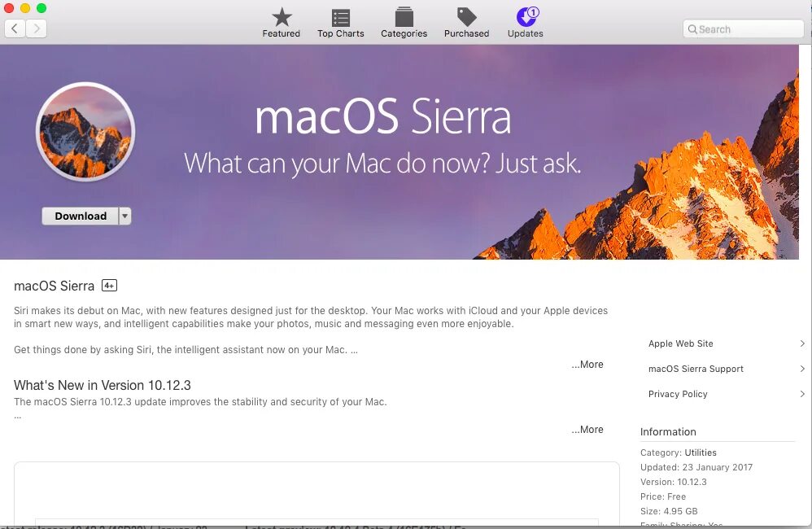Click the 'What's New in Version 10.12.3' heading
The width and height of the screenshot is (812, 529).
click(x=102, y=386)
